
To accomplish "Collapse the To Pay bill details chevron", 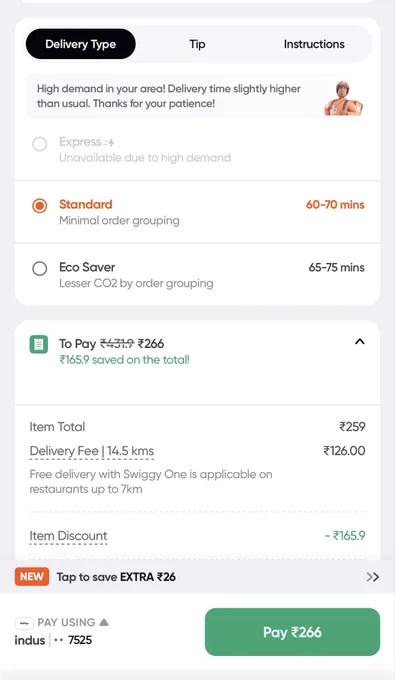I will 359,342.
